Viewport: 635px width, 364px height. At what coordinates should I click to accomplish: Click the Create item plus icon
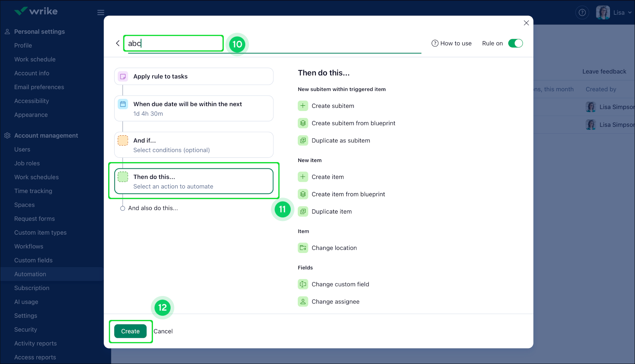coord(303,177)
